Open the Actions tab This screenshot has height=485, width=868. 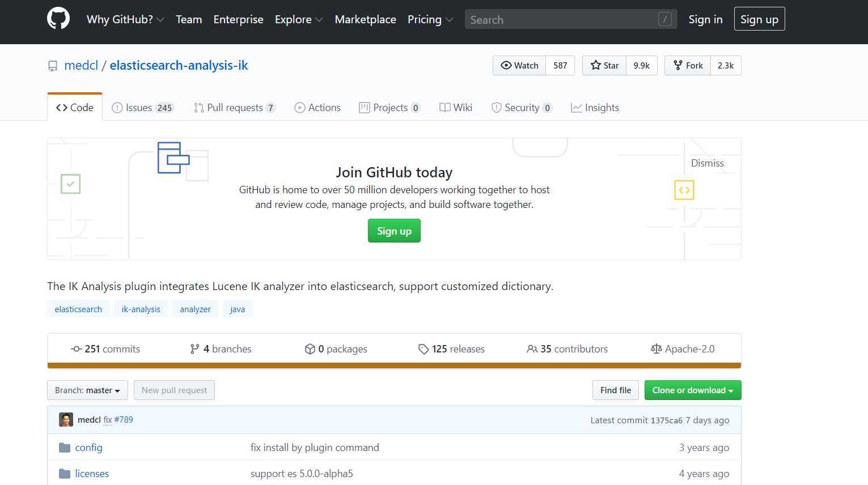317,108
